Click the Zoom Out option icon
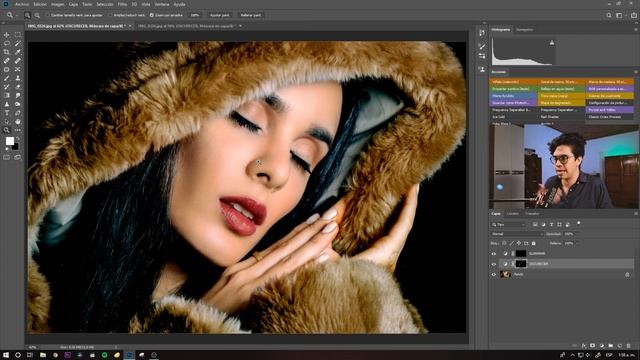Image resolution: width=640 pixels, height=360 pixels. 37,15
